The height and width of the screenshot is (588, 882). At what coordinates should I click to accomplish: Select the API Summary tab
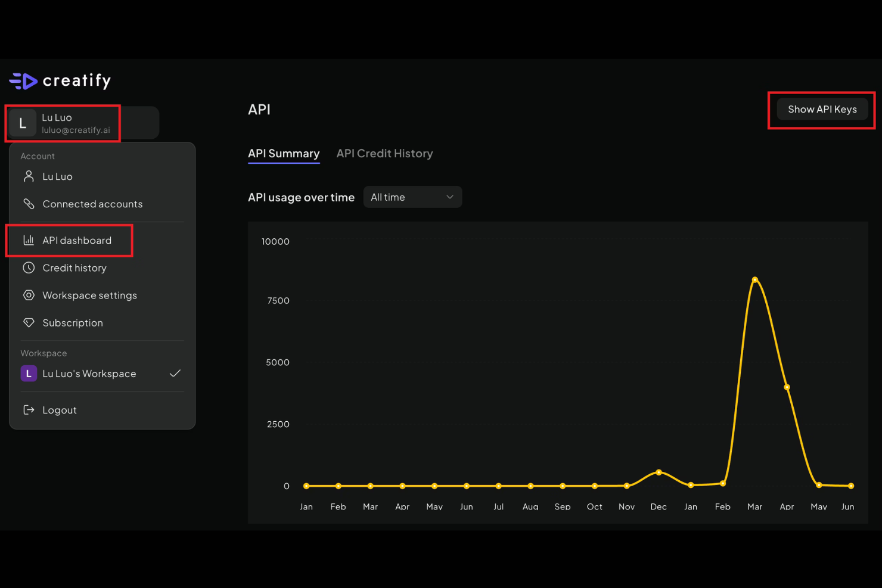tap(284, 154)
